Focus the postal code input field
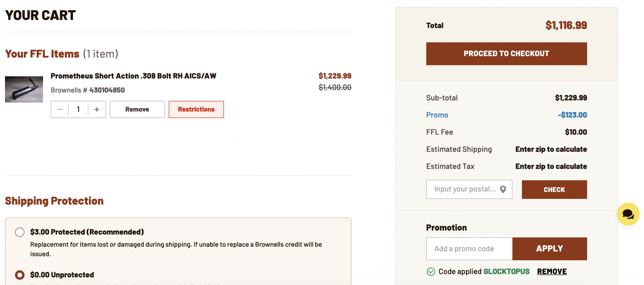644x285 pixels. pyautogui.click(x=469, y=189)
